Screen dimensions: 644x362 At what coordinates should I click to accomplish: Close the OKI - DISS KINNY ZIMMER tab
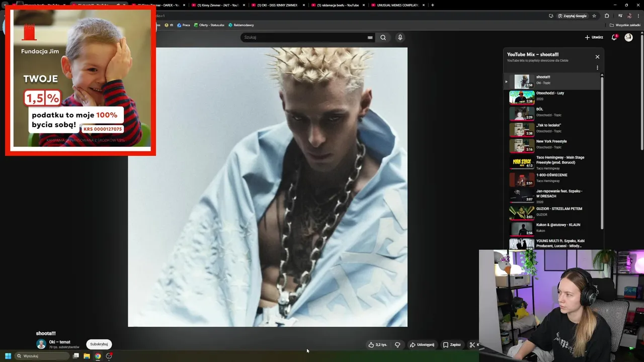(304, 5)
